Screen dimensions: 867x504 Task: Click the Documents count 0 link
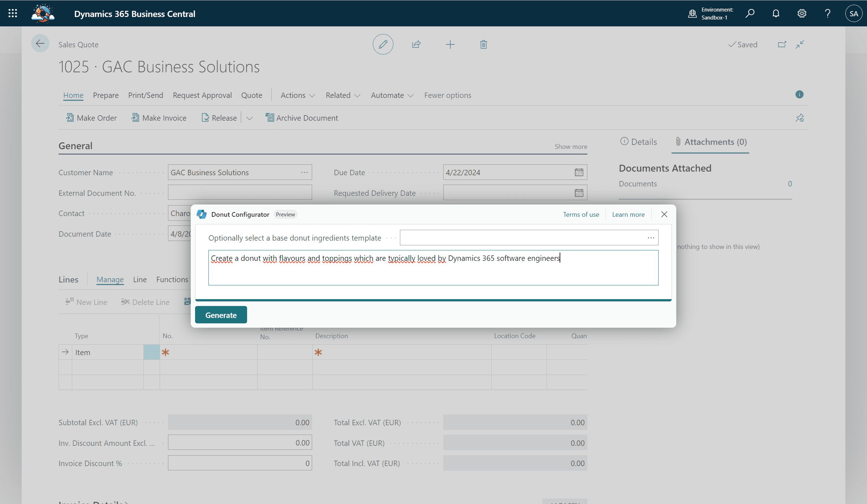tap(790, 184)
